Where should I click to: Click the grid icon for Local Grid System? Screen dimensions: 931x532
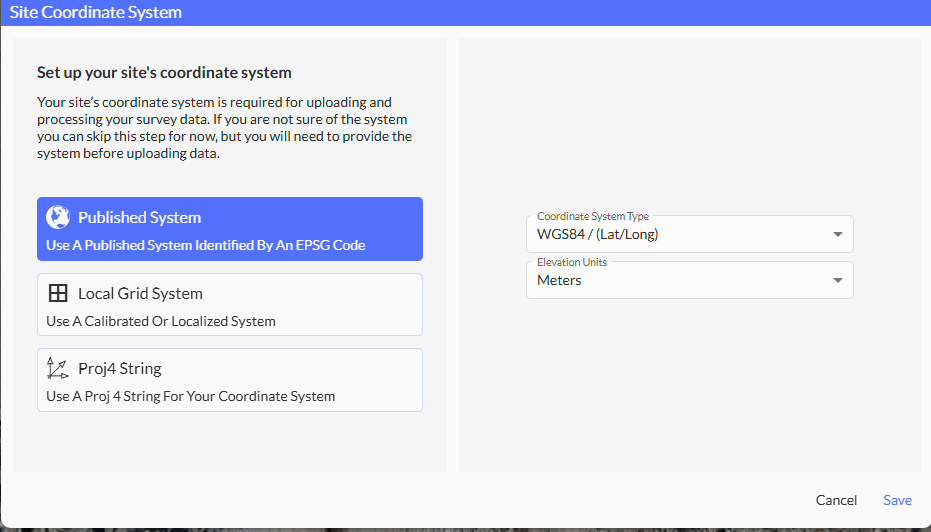[58, 293]
